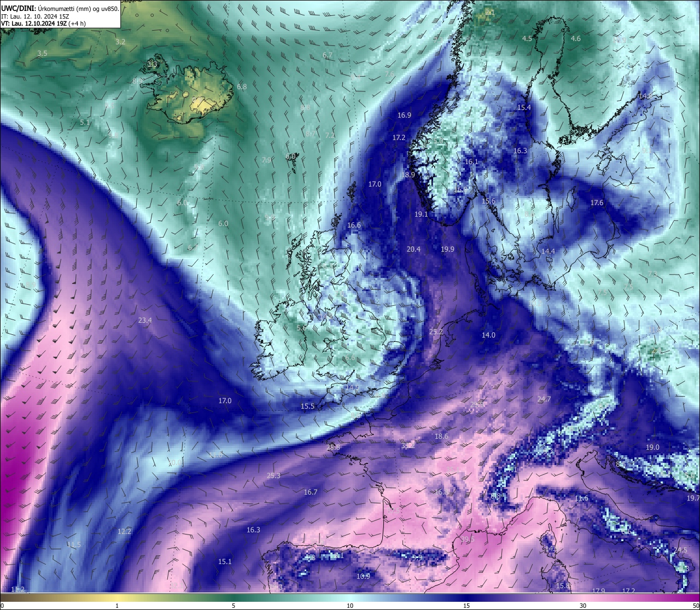Click the color scale label 1
Screen dimensions: 700x610
pyautogui.click(x=117, y=606)
